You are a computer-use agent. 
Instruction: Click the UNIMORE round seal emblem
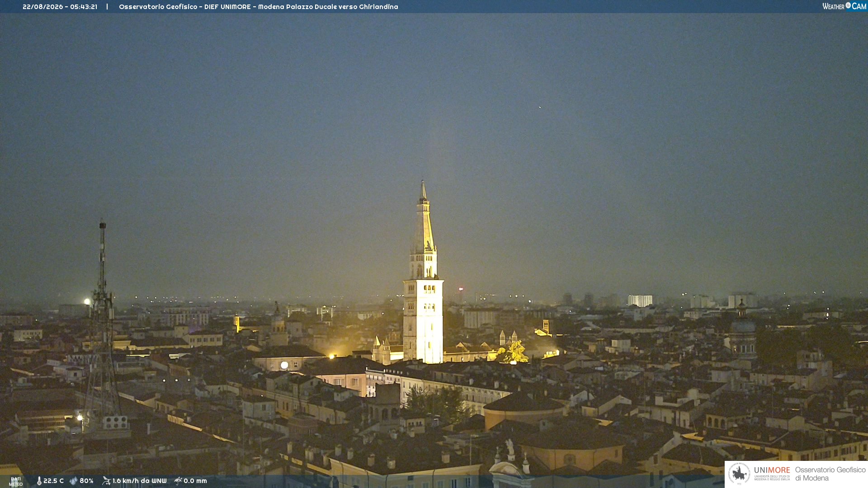click(x=739, y=474)
